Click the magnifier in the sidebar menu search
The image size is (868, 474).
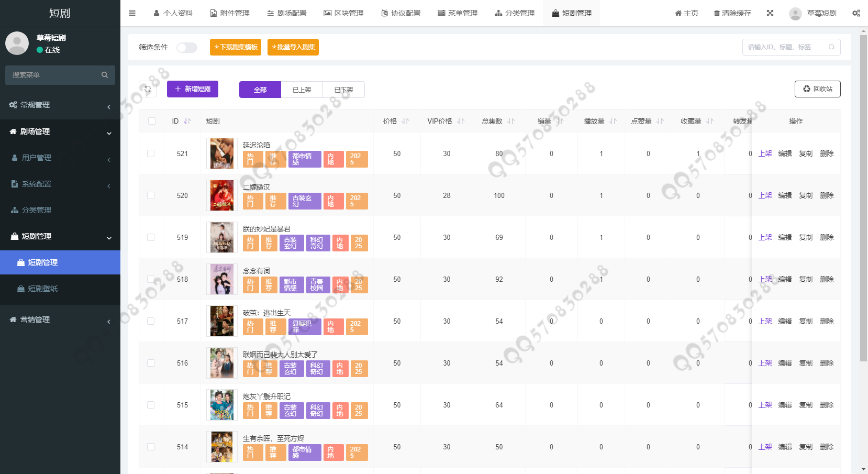pos(105,75)
